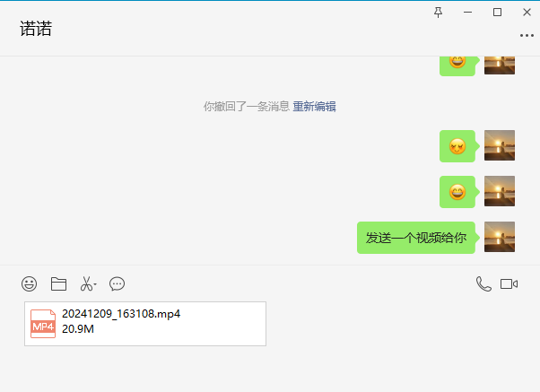
Task: Open the emoji picker
Action: coord(30,284)
